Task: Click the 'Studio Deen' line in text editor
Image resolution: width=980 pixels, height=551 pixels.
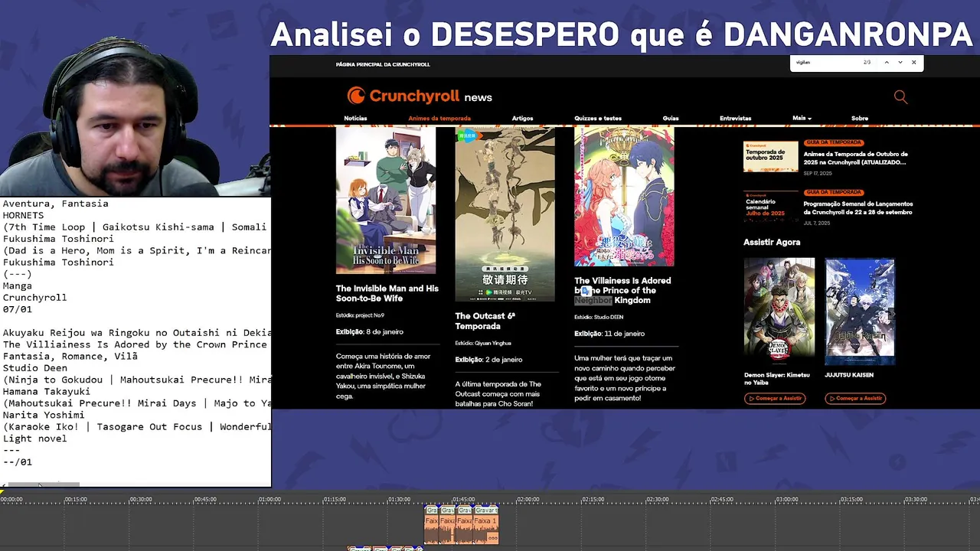Action: click(x=34, y=368)
